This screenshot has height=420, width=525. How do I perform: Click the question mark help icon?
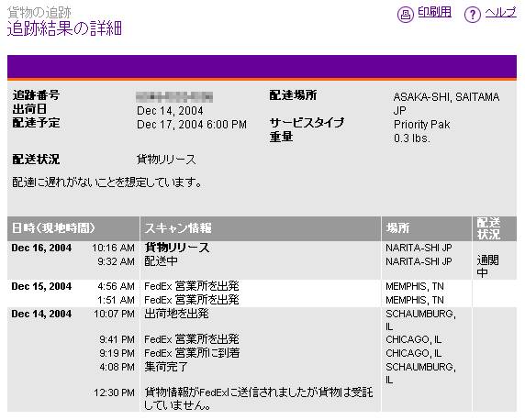coord(472,15)
